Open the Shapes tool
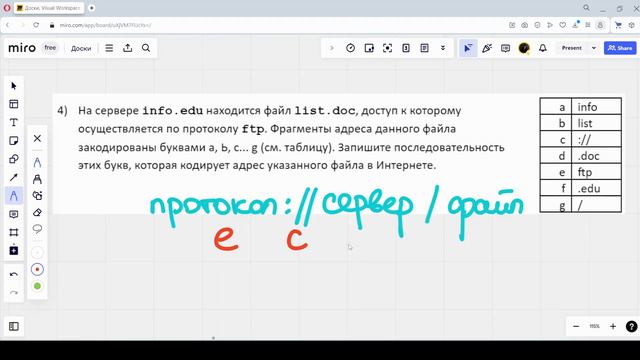The image size is (640, 360). click(x=14, y=159)
